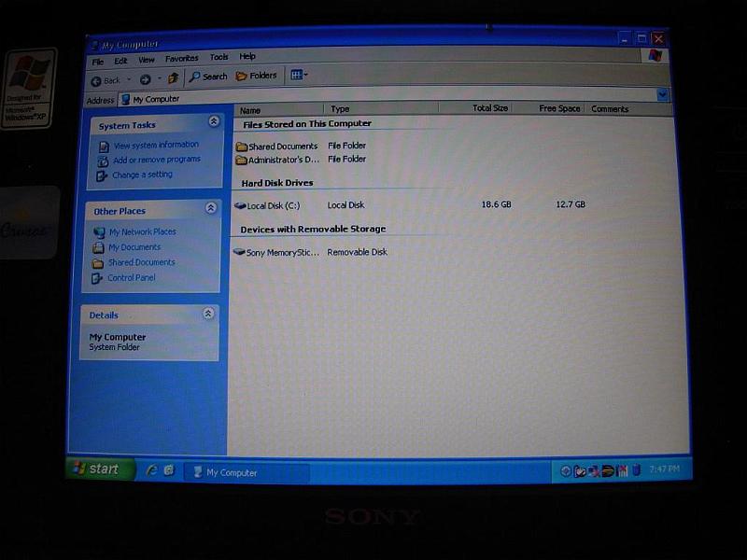Go back with the Back arrow button
Screen dimensions: 747x560
click(x=106, y=81)
